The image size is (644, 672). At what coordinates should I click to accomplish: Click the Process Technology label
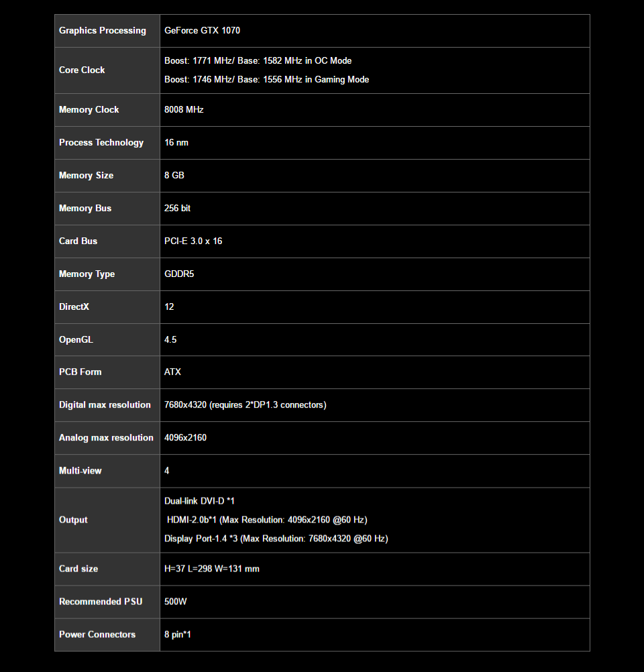tap(101, 143)
